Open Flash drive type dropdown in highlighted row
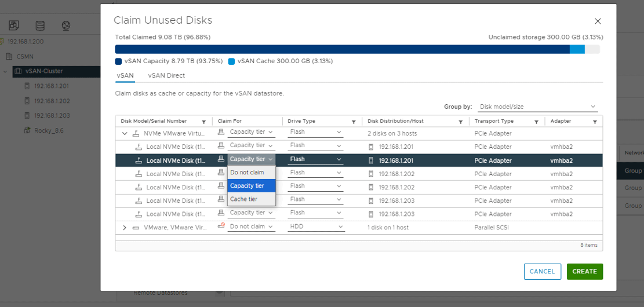644x307 pixels. tap(316, 159)
